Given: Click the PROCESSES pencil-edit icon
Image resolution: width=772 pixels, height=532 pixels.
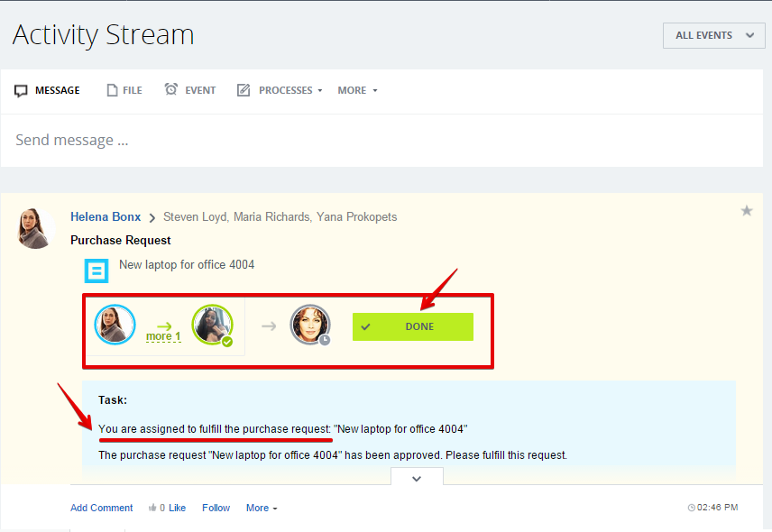Looking at the screenshot, I should (244, 90).
